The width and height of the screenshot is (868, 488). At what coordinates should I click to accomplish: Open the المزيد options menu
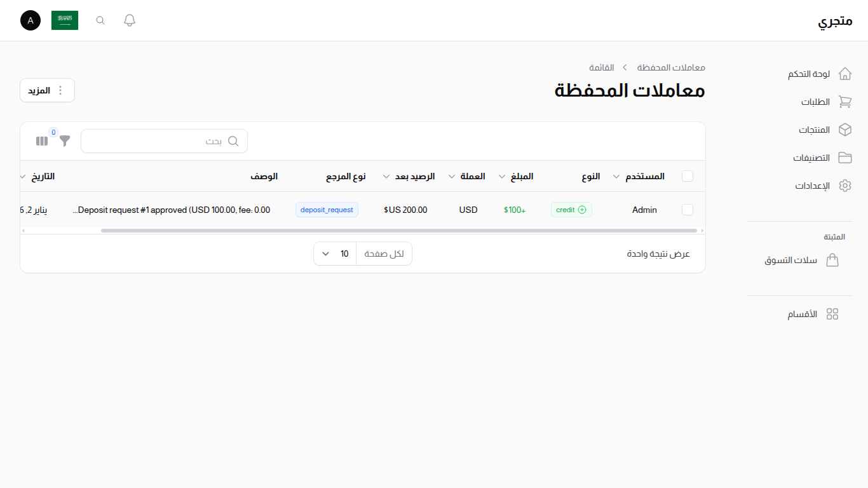coord(47,90)
